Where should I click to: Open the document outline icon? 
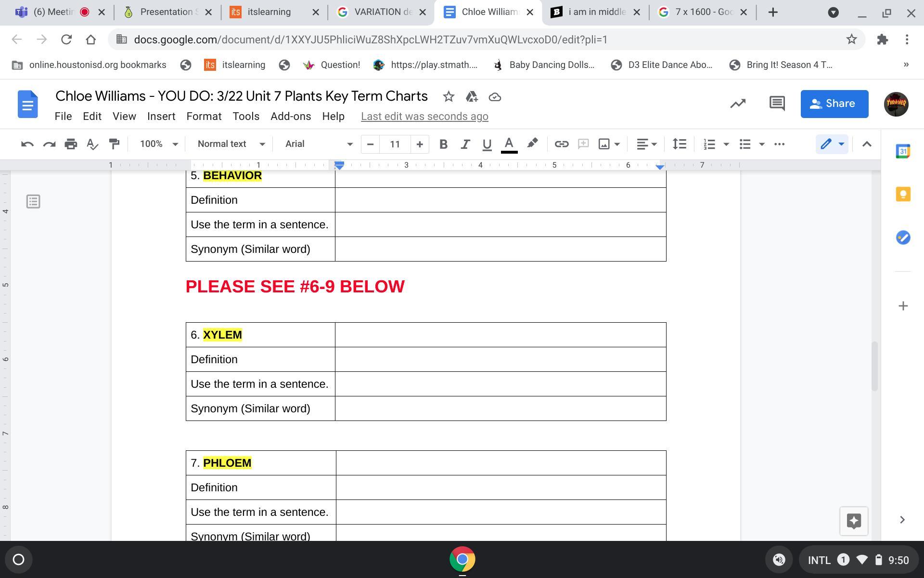click(33, 201)
